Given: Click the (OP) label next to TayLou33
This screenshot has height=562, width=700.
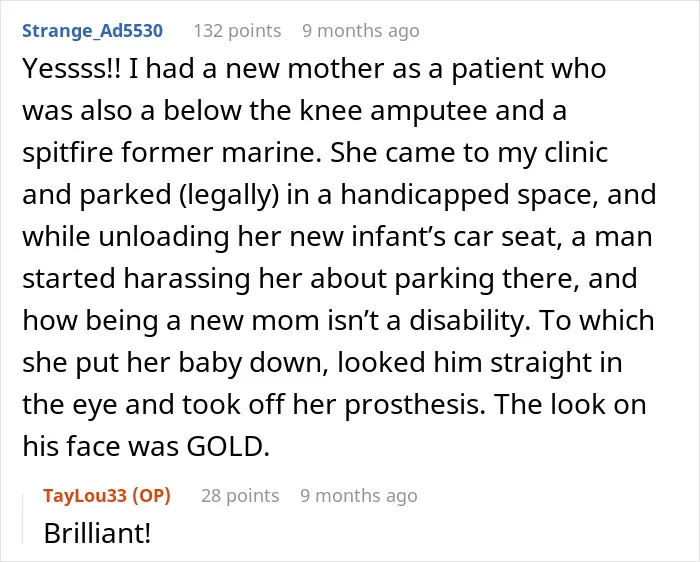Looking at the screenshot, I should 151,495.
